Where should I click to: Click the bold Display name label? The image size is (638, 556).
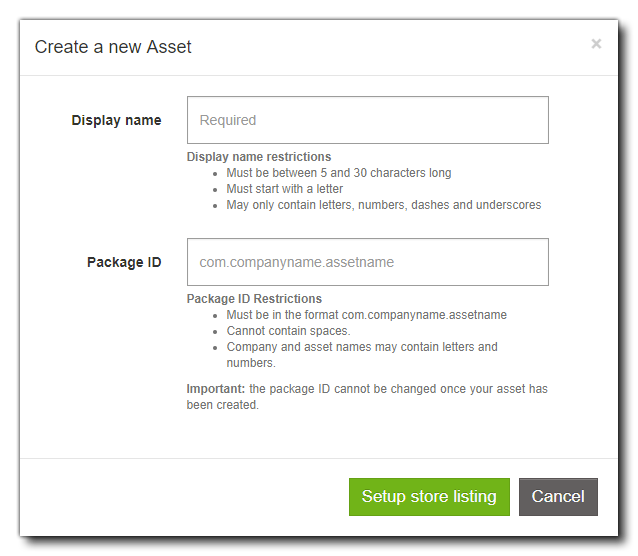(116, 120)
